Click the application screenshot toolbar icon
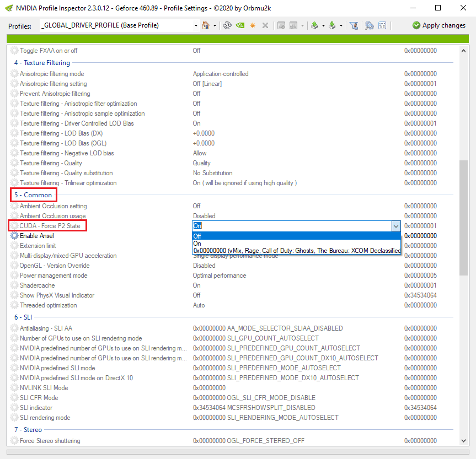 (292, 25)
